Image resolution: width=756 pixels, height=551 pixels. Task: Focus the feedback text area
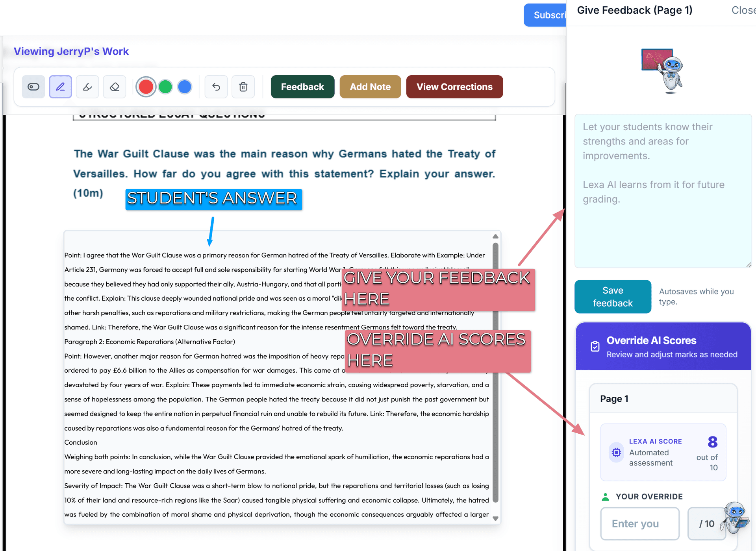[x=663, y=191]
